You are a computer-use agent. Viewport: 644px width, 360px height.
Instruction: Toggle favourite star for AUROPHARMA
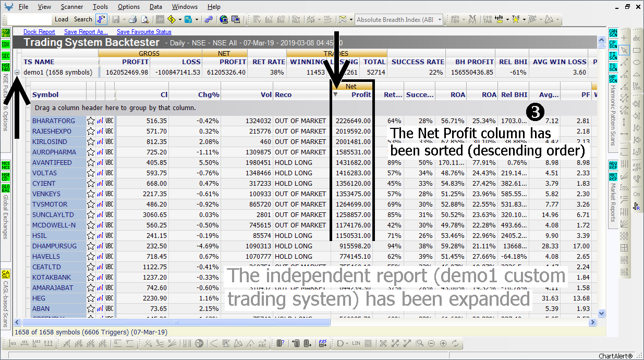click(91, 152)
